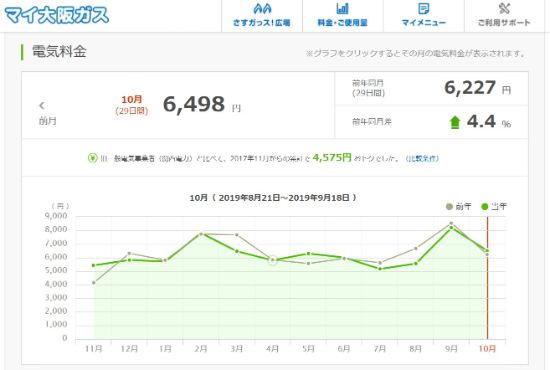The image size is (550, 370).
Task: Toggle the 前年 legend series
Action: [x=458, y=207]
